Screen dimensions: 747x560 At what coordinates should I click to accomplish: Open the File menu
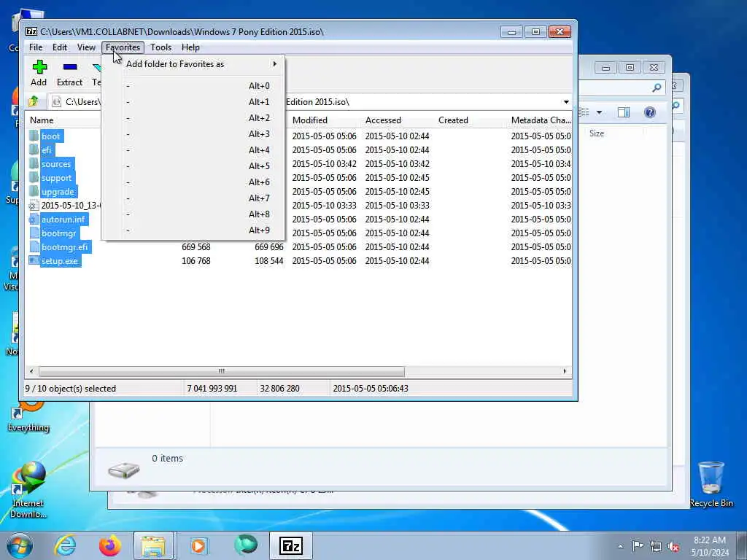click(36, 47)
